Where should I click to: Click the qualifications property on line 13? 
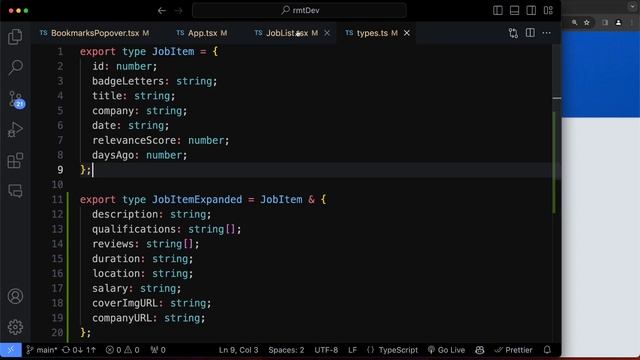(x=134, y=229)
